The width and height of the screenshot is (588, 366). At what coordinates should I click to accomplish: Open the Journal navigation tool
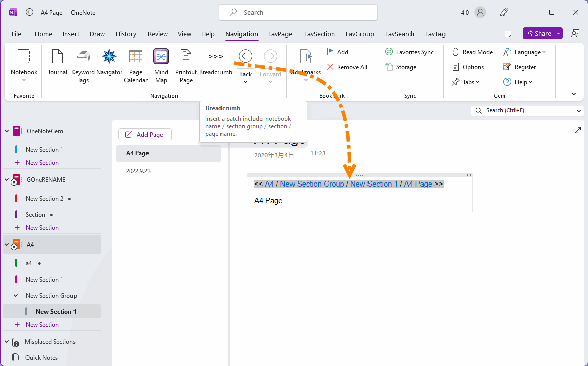(57, 62)
